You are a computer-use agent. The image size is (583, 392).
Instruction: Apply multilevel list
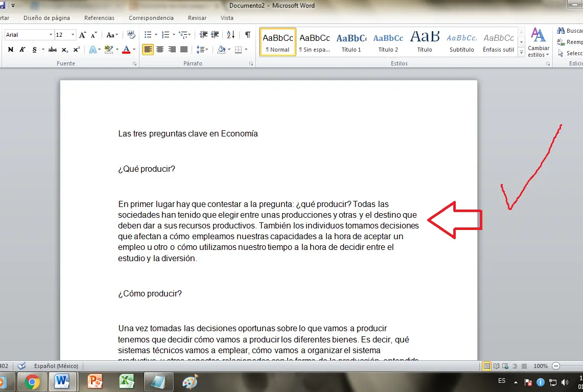coord(183,35)
